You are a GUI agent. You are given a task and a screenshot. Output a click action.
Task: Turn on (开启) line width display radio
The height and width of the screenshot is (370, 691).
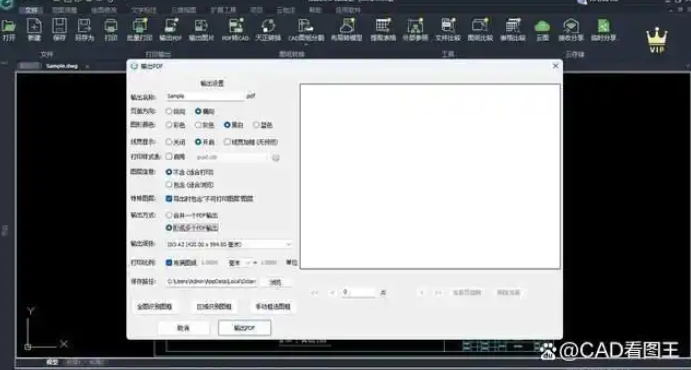(198, 142)
